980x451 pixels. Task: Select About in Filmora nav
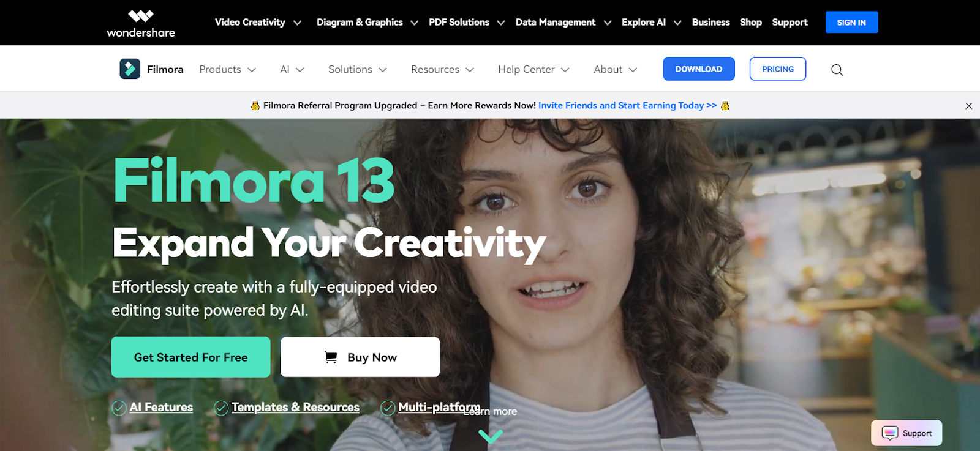(608, 69)
